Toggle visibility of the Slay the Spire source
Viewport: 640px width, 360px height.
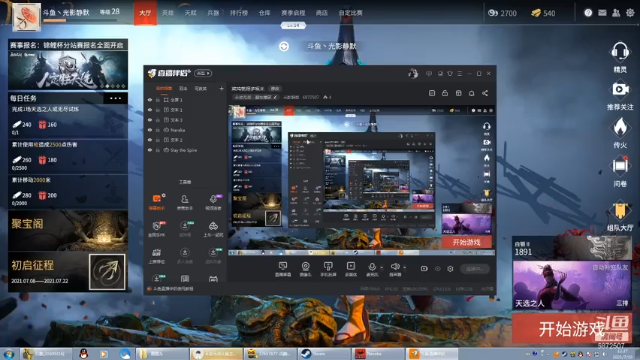(x=150, y=150)
